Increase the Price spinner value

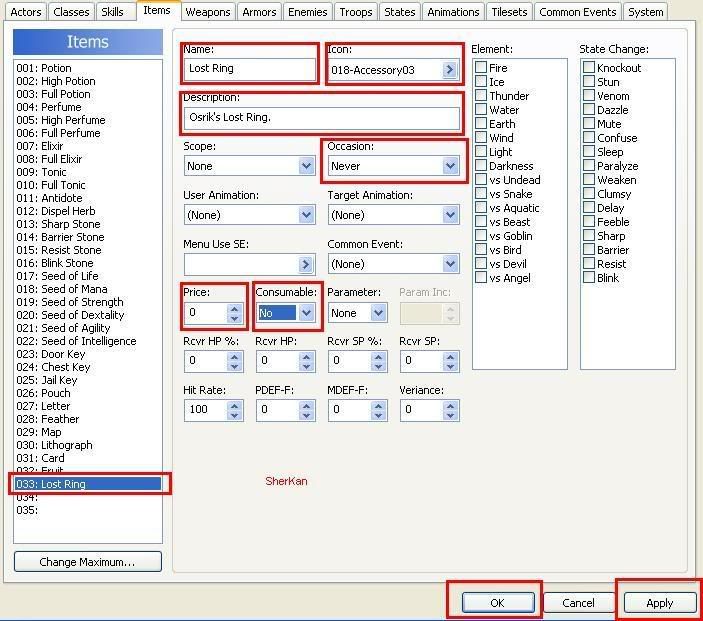(x=234, y=308)
